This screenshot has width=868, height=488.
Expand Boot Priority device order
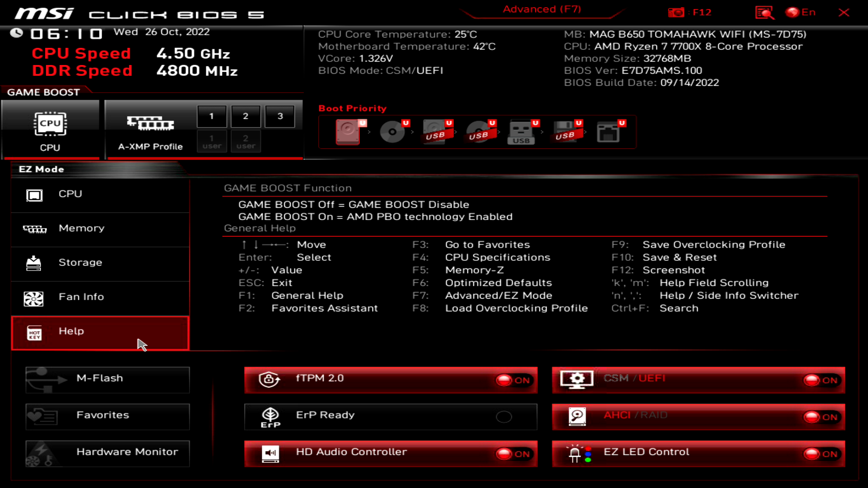(x=352, y=108)
